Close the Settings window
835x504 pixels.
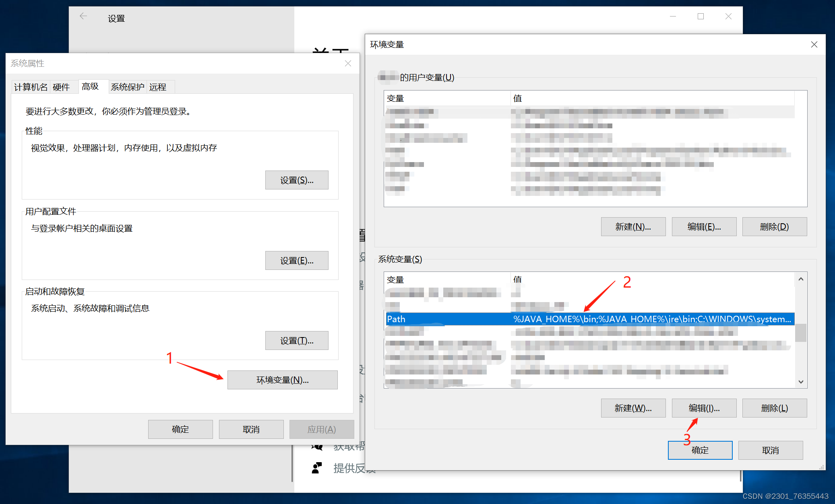[729, 16]
